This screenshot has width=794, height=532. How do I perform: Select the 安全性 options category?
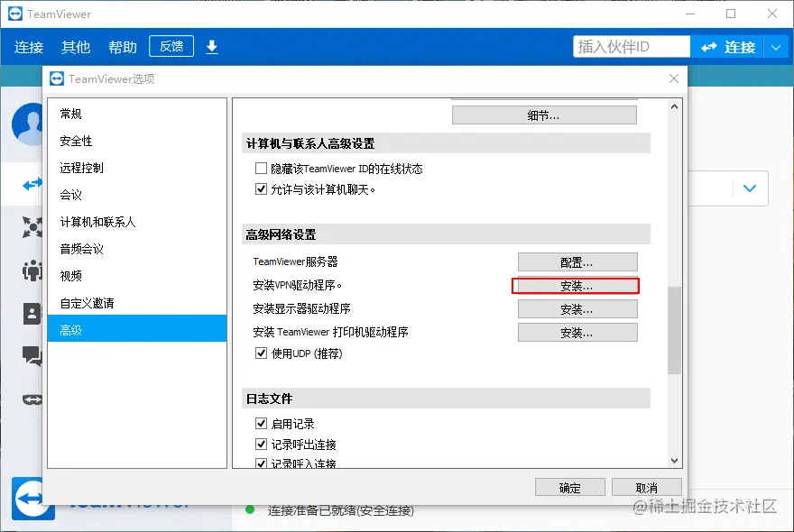click(137, 141)
